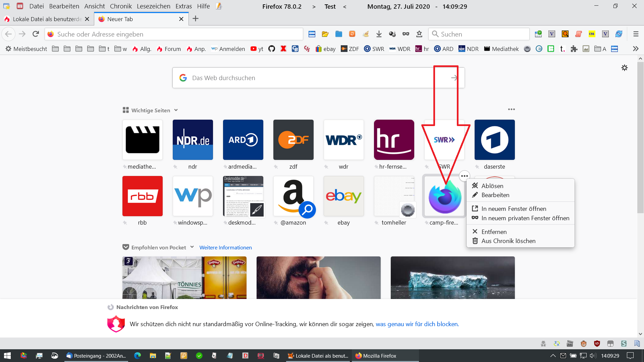Viewport: 644px width, 362px height.
Task: Expand the Empfohlen von Pocket dropdown arrow
Action: click(x=192, y=247)
